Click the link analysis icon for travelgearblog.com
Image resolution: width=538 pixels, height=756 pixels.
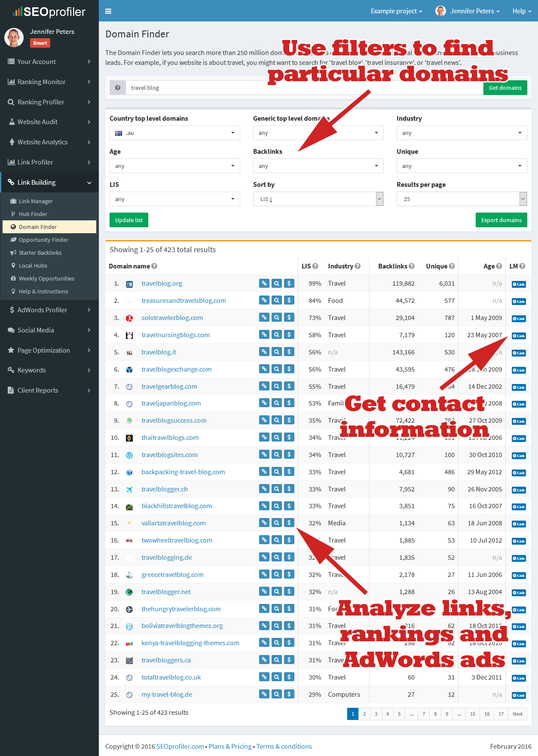click(x=264, y=386)
